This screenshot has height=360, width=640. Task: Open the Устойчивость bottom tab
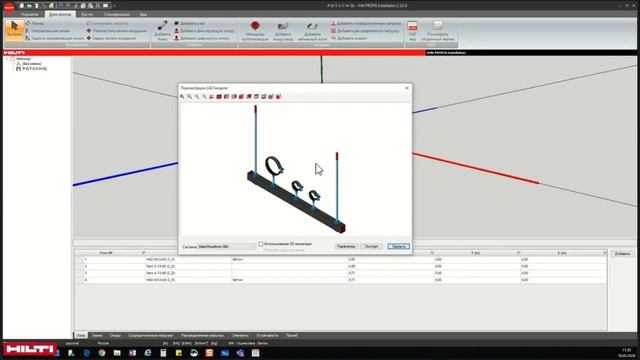(x=267, y=336)
